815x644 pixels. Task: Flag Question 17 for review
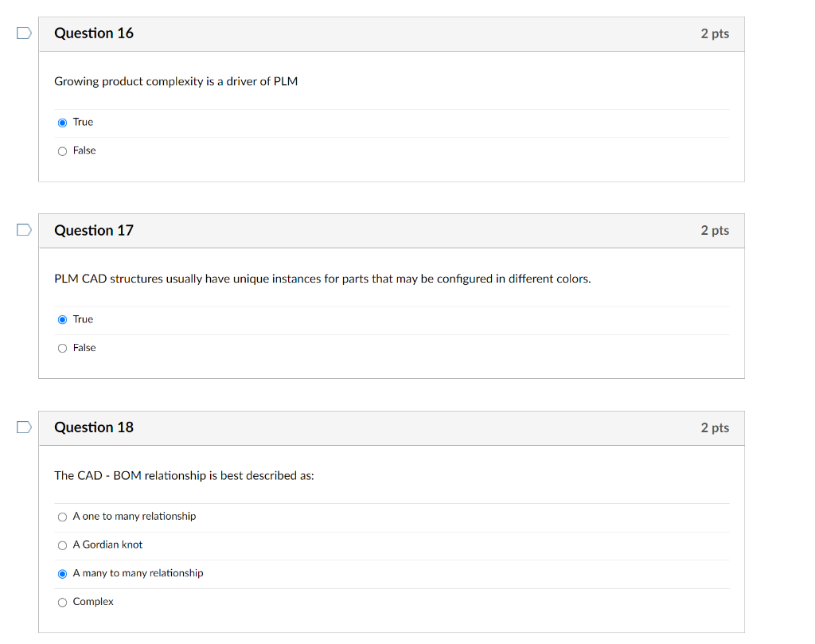[x=23, y=229]
